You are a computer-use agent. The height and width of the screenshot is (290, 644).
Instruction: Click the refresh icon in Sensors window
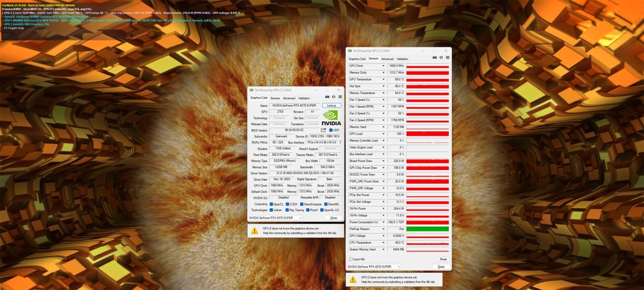441,57
